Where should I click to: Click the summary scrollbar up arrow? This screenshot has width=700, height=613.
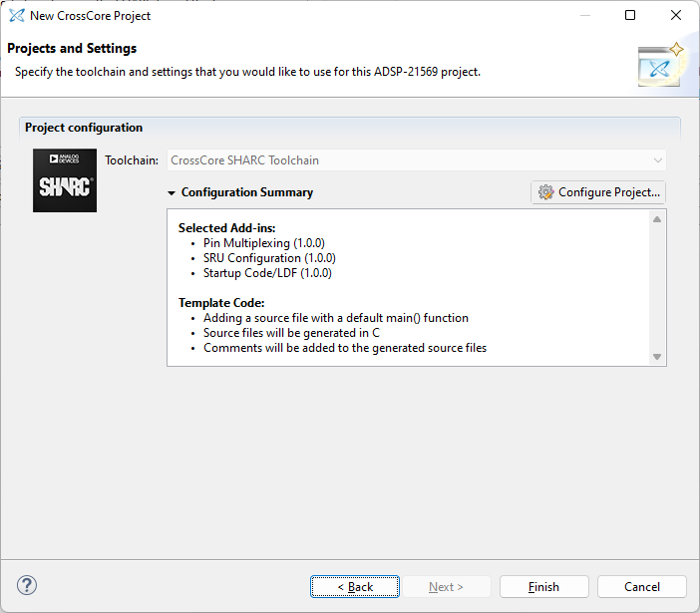[x=657, y=219]
